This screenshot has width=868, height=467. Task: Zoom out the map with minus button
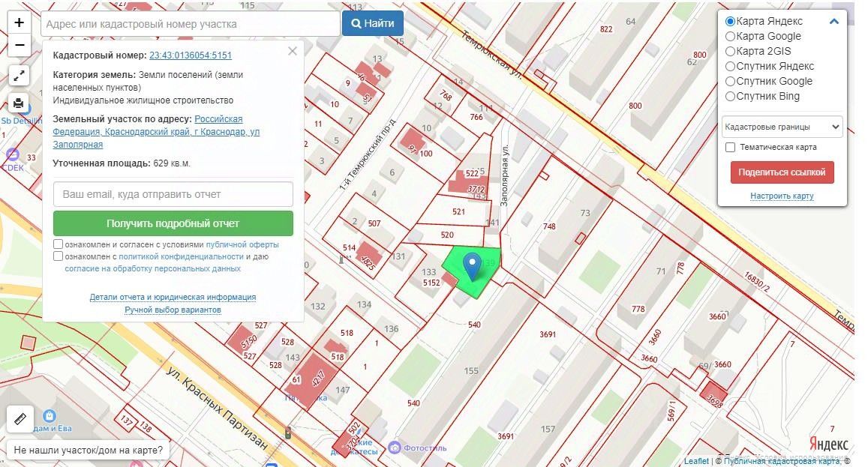pyautogui.click(x=19, y=45)
